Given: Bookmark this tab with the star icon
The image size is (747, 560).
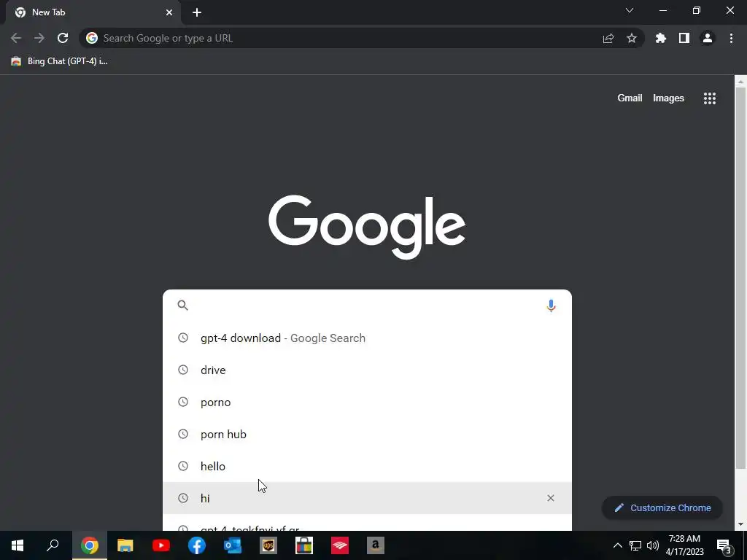Looking at the screenshot, I should click(632, 38).
